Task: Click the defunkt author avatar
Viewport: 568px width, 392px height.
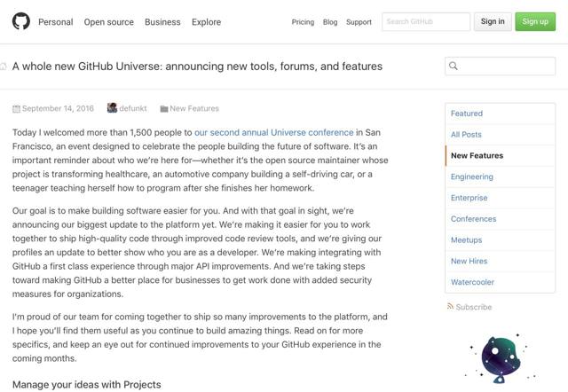Action: tap(112, 108)
